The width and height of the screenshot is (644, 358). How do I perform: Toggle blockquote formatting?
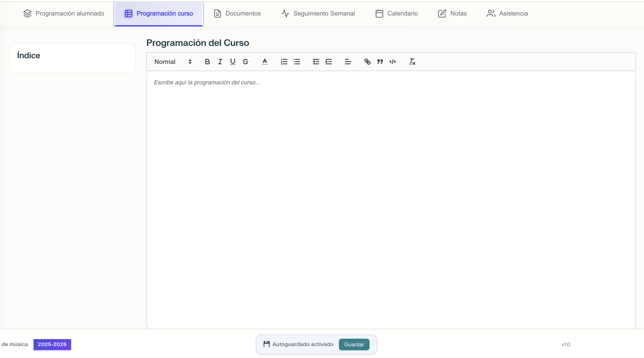380,62
